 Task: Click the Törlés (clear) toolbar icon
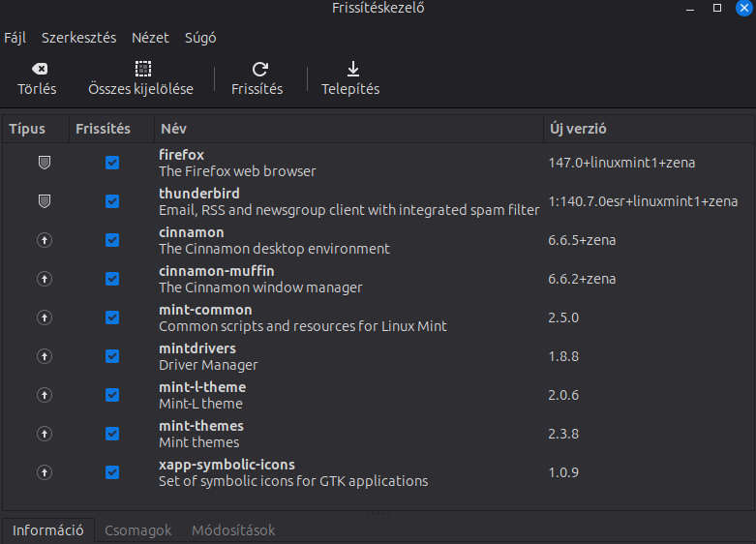pos(39,70)
